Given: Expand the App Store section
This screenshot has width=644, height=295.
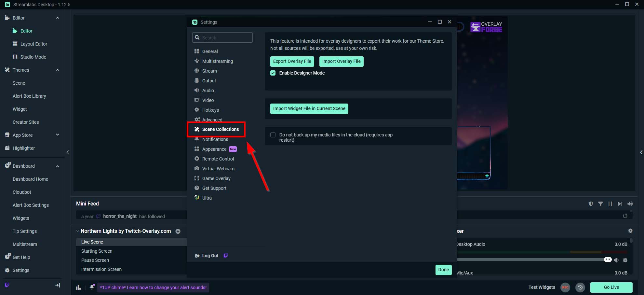Looking at the screenshot, I should click(57, 135).
